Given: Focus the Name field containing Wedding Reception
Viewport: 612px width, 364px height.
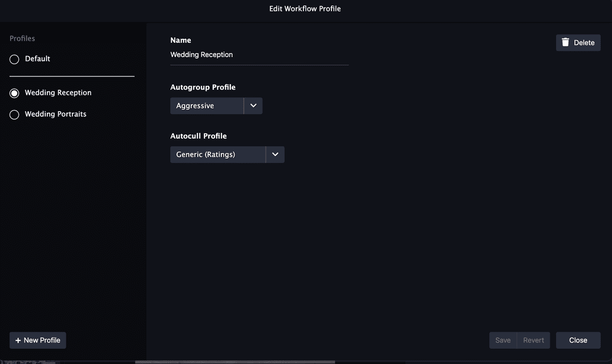Looking at the screenshot, I should click(x=259, y=55).
